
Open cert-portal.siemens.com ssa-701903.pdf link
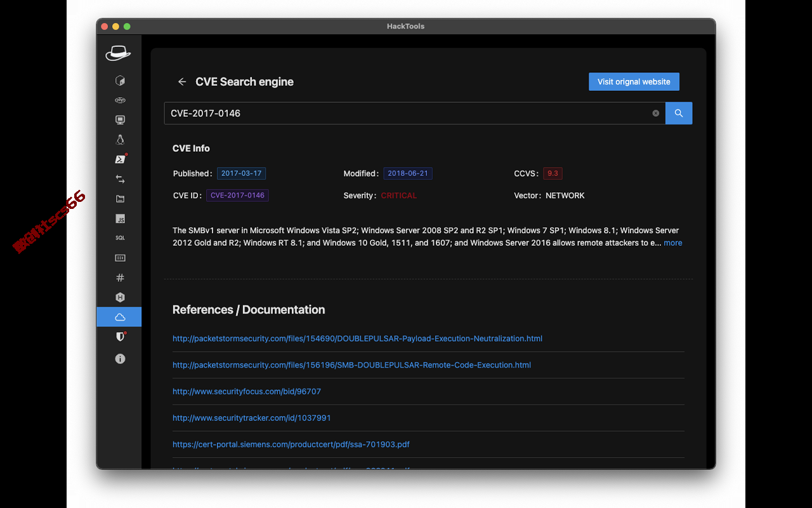(291, 444)
